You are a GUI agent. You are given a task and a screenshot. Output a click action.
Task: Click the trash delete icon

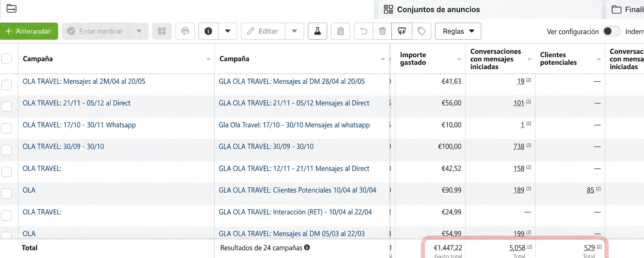382,31
